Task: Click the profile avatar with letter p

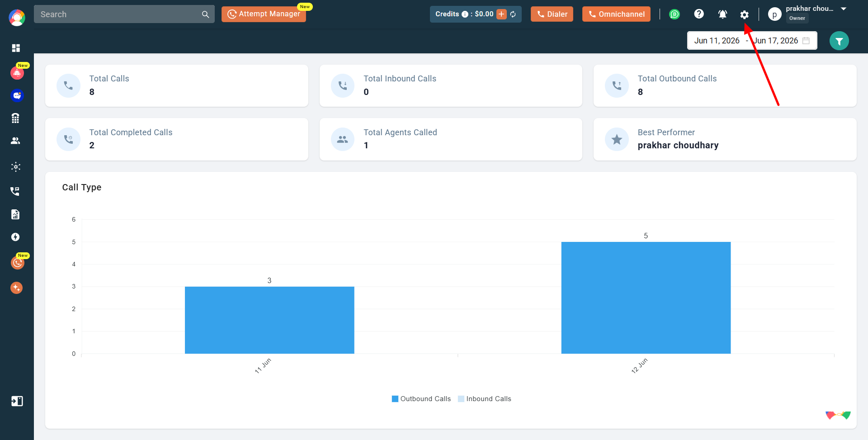Action: [774, 14]
